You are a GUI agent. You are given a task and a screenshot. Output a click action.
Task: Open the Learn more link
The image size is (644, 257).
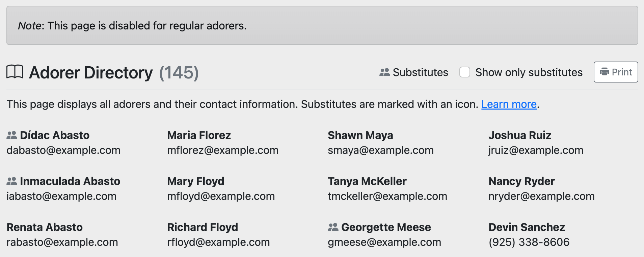[x=509, y=104]
